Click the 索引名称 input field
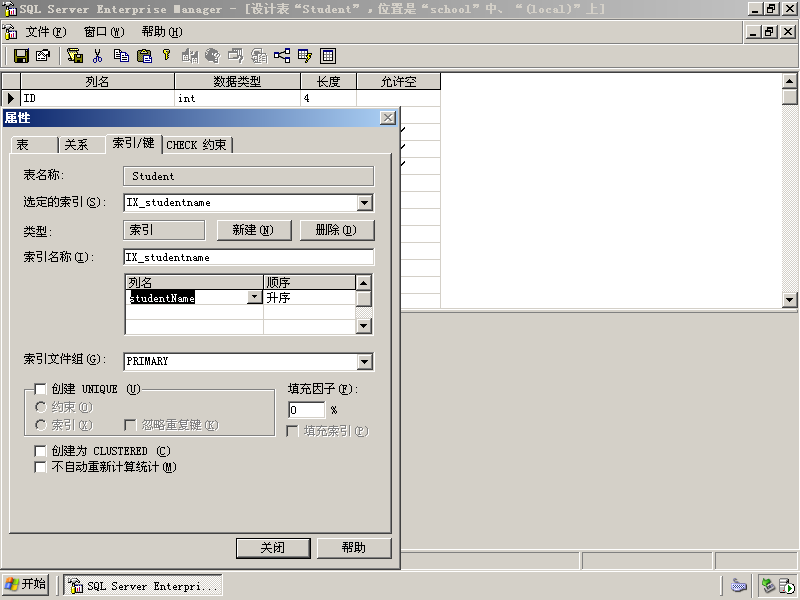Viewport: 800px width, 600px height. pos(248,257)
